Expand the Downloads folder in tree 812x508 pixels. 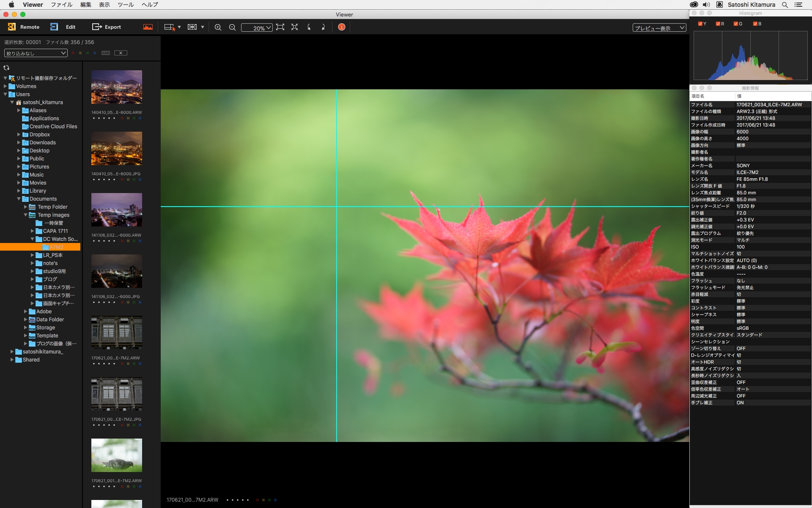click(19, 143)
